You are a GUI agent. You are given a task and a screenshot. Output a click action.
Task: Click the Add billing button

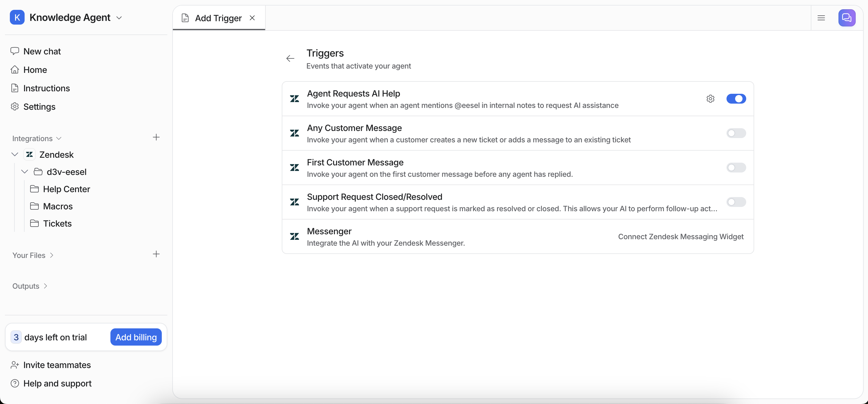pyautogui.click(x=136, y=337)
